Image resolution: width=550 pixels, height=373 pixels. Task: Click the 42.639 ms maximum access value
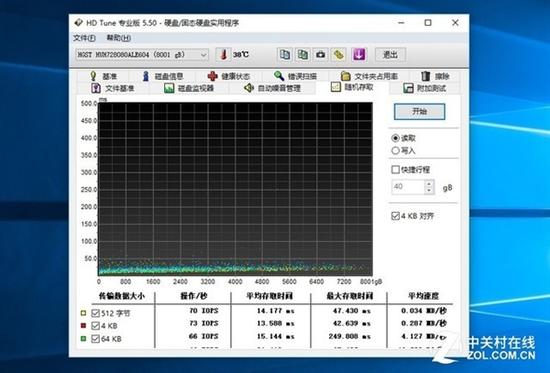click(x=352, y=324)
